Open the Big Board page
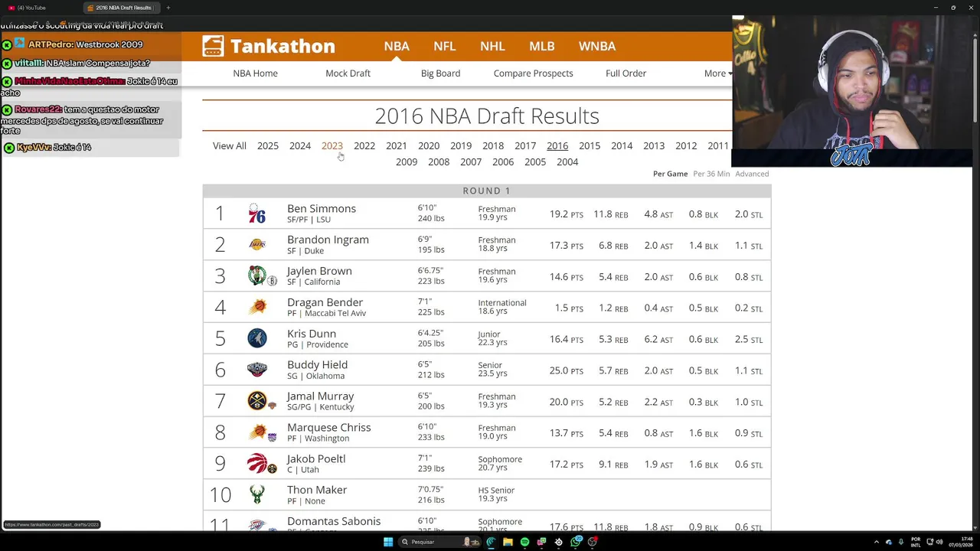The width and height of the screenshot is (980, 551). point(440,73)
